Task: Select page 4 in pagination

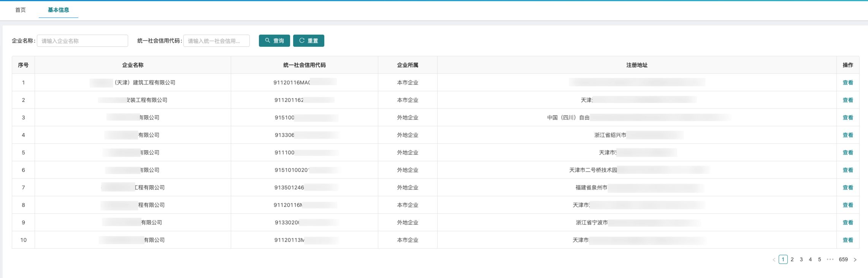Action: click(x=810, y=259)
